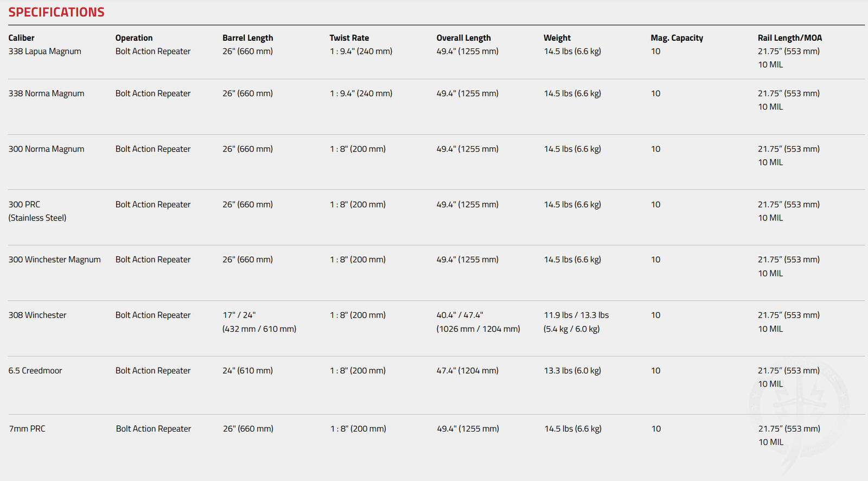Image resolution: width=868 pixels, height=481 pixels.
Task: Select the 7mm PRC caliber cell
Action: 27,428
